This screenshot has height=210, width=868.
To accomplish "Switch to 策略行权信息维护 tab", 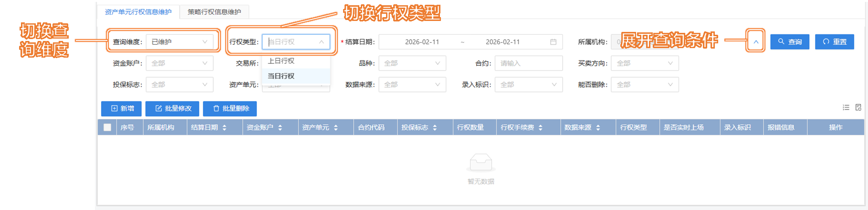I will [x=214, y=12].
